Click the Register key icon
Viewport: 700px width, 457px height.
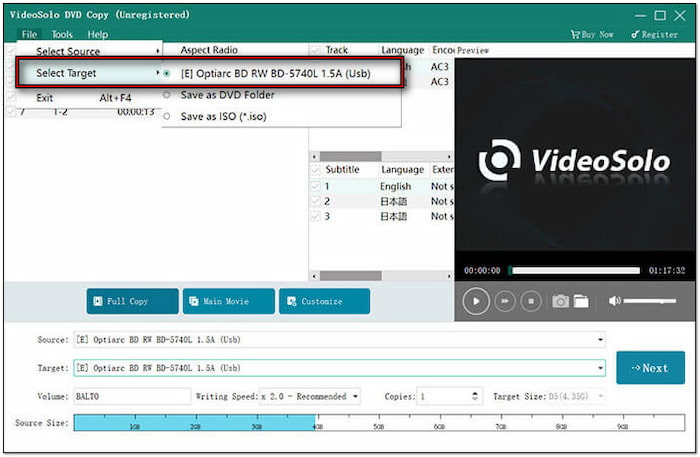[636, 34]
